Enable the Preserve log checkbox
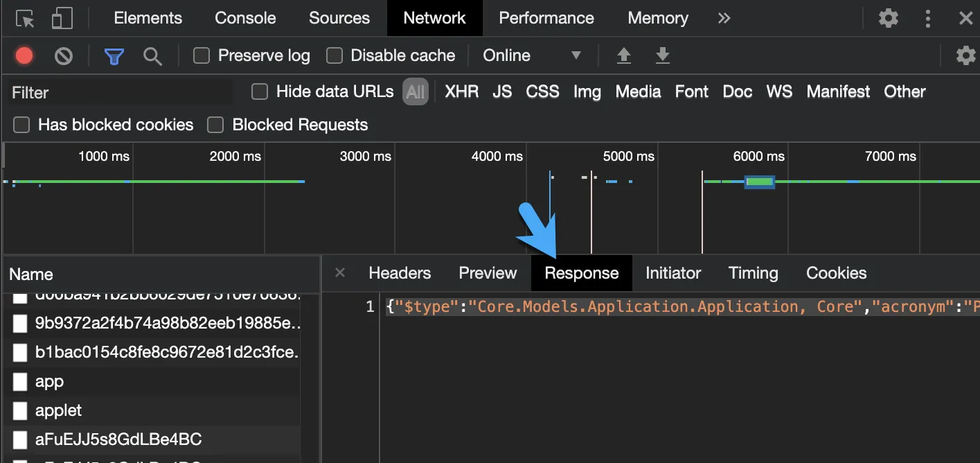The width and height of the screenshot is (980, 463). click(x=202, y=55)
